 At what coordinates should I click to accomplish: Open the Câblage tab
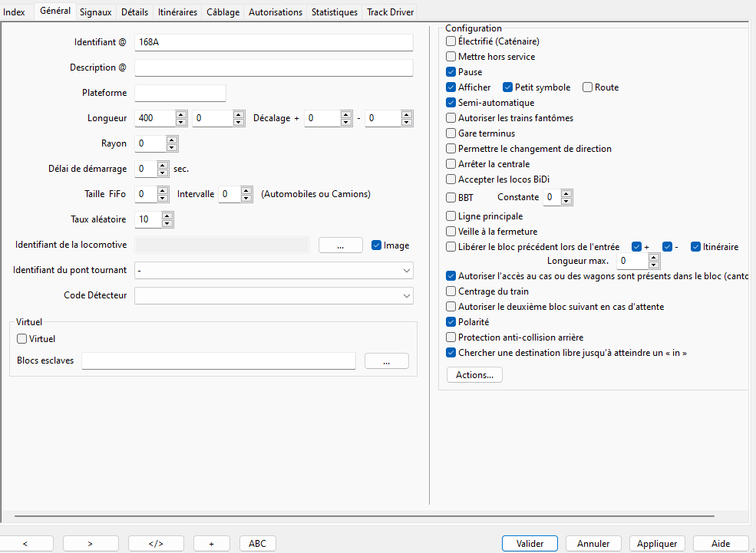(x=223, y=12)
